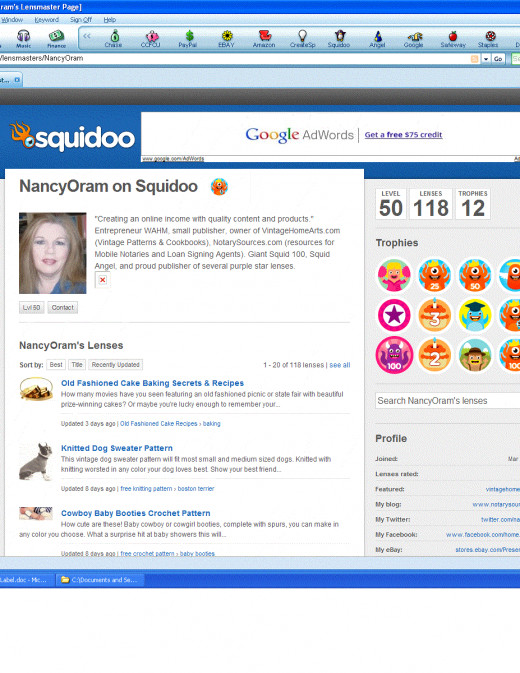Screen dimensions: 520x673
Task: Click the explorer hat trophy
Action: 475,355
